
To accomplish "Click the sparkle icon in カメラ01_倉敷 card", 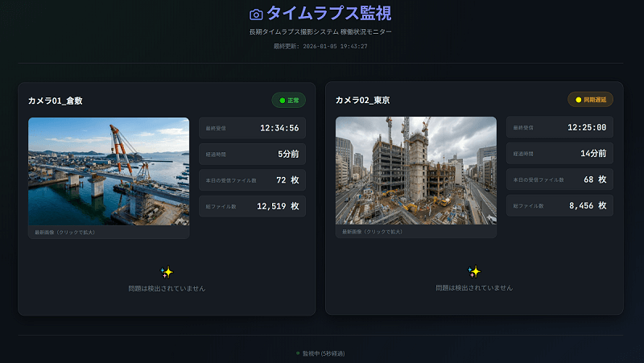I will [x=167, y=272].
